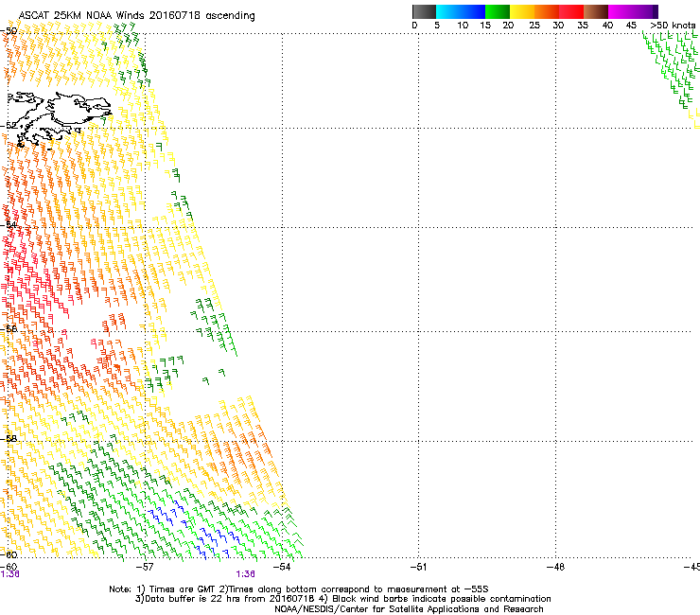Screen dimensions: 700x615
Task: Click the yellow 20-25 knots legend segment
Action: point(522,11)
